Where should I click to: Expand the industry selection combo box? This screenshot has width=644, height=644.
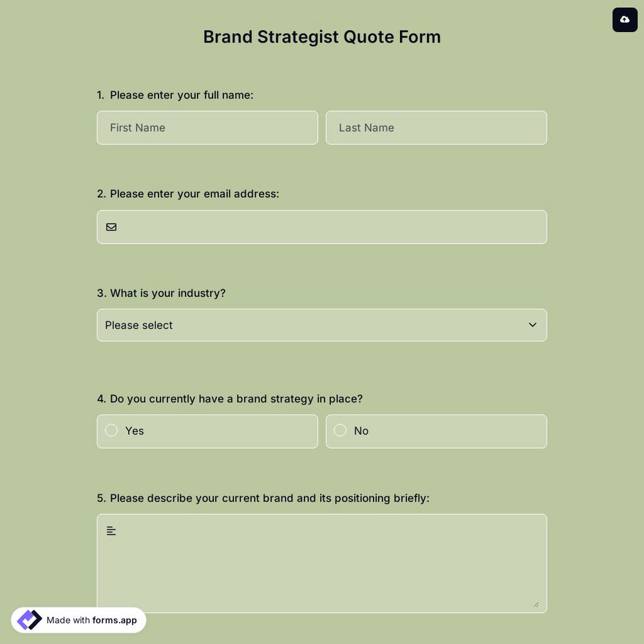click(322, 325)
